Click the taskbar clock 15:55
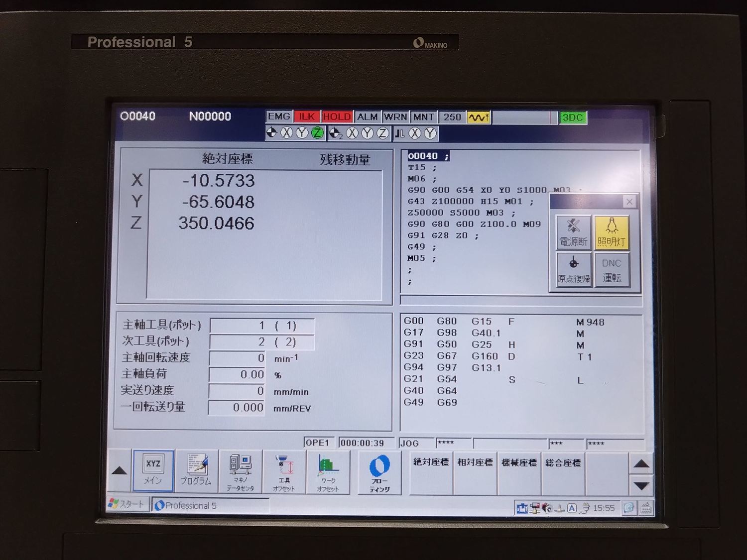This screenshot has width=747, height=560. pos(604,508)
